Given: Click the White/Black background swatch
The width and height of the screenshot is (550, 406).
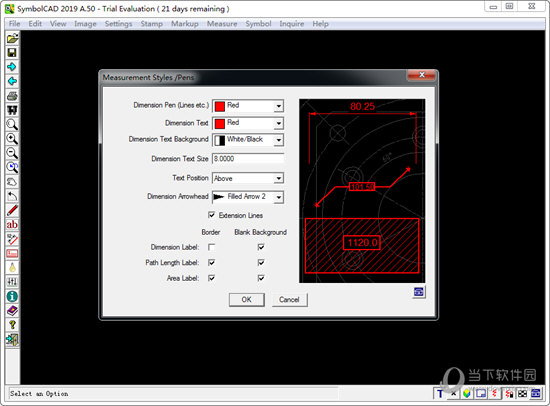Looking at the screenshot, I should [x=220, y=140].
